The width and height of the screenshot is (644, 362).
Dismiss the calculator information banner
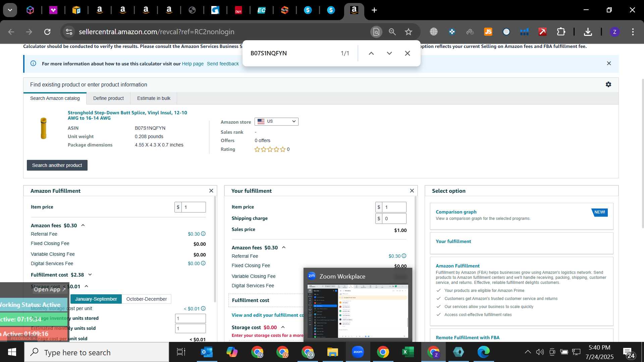pos(609,63)
